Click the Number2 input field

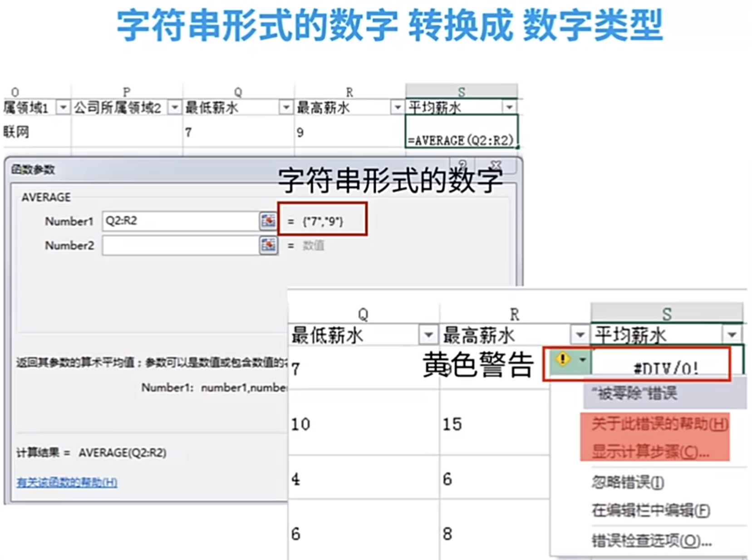pos(181,245)
